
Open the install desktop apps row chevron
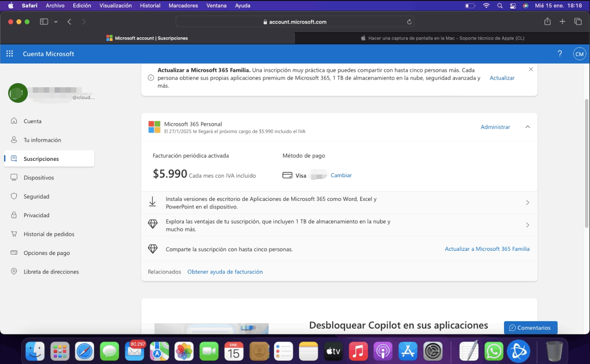point(528,203)
